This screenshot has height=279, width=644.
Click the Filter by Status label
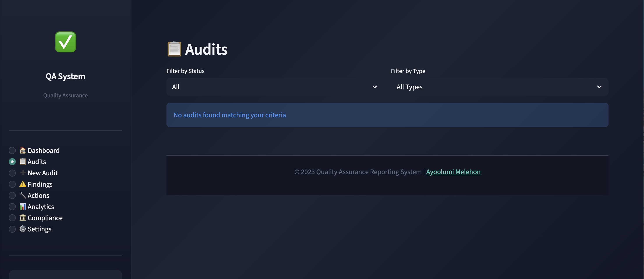pos(186,71)
